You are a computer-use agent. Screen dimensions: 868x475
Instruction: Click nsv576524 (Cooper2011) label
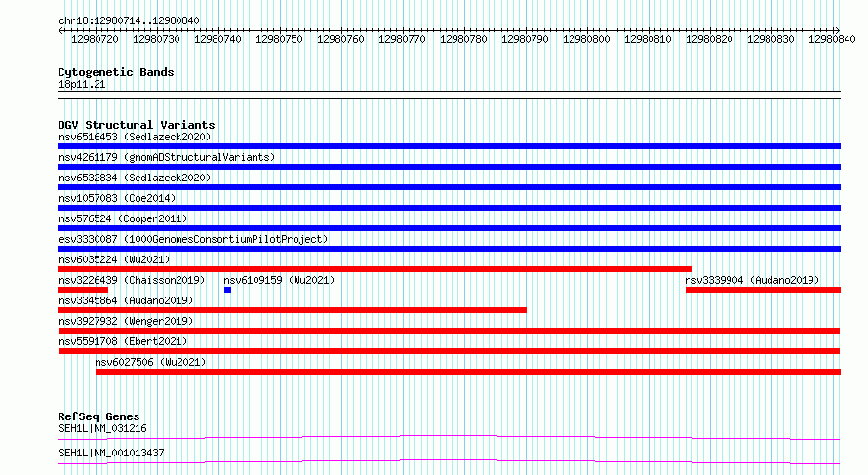point(123,218)
